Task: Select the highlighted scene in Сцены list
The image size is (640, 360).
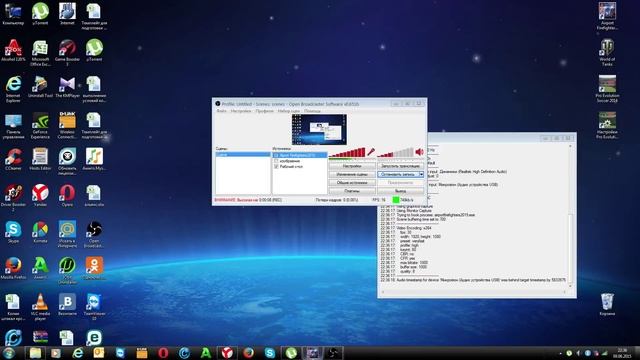Action: click(x=243, y=155)
